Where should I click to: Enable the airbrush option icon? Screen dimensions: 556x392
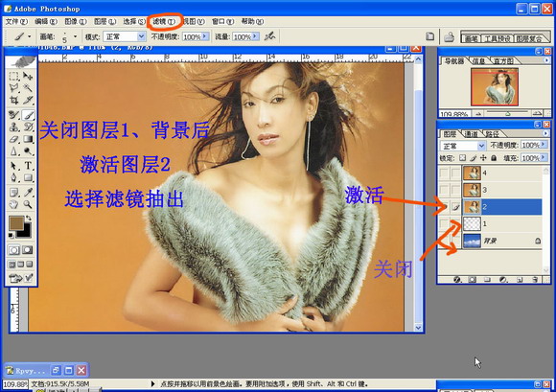(x=269, y=36)
